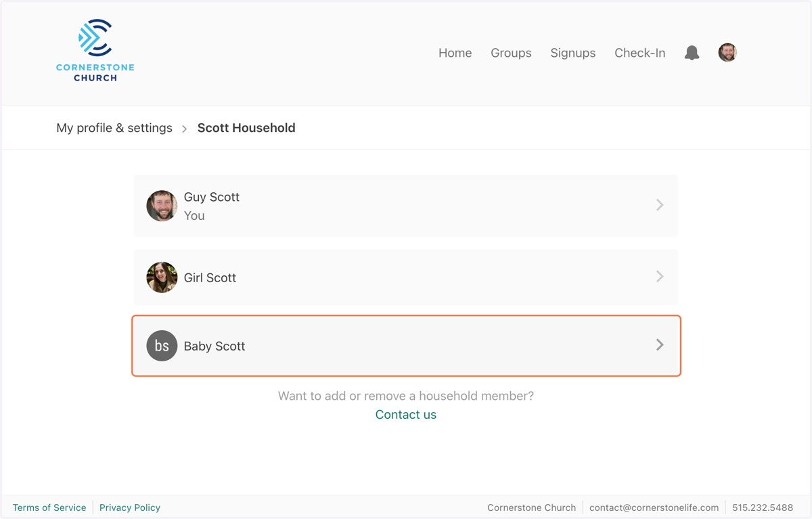Expand Girl Scott row chevron
Image resolution: width=812 pixels, height=519 pixels.
pos(660,277)
